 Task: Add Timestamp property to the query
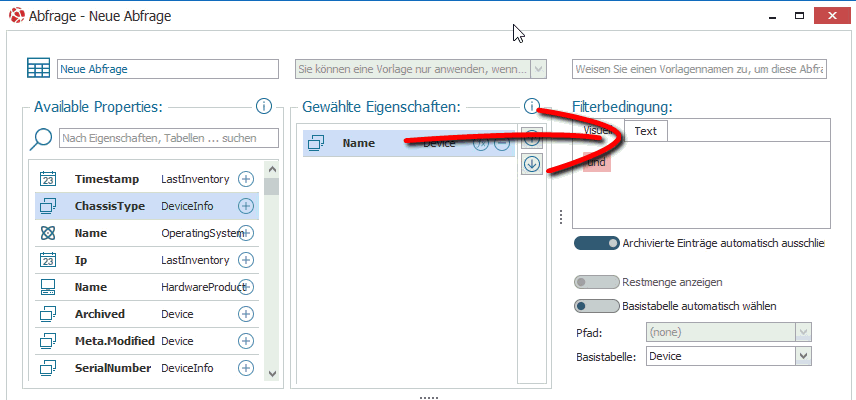click(x=246, y=179)
